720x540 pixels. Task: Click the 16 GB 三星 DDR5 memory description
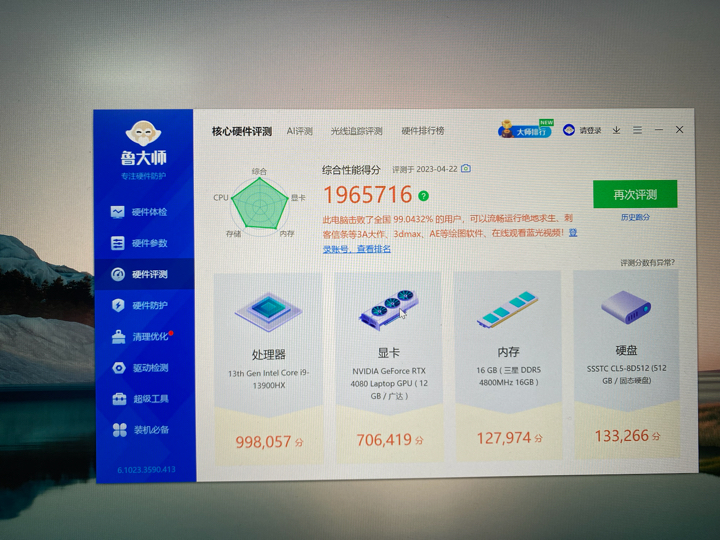pyautogui.click(x=508, y=376)
